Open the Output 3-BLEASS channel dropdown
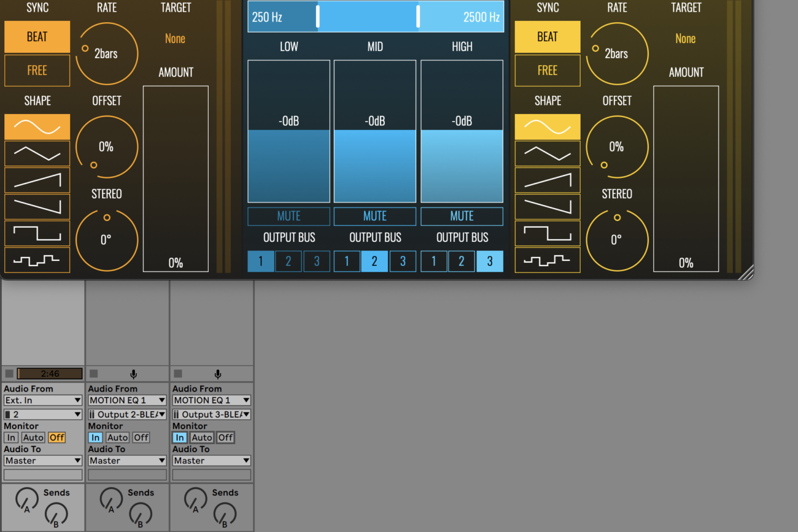The width and height of the screenshot is (798, 532). 212,415
